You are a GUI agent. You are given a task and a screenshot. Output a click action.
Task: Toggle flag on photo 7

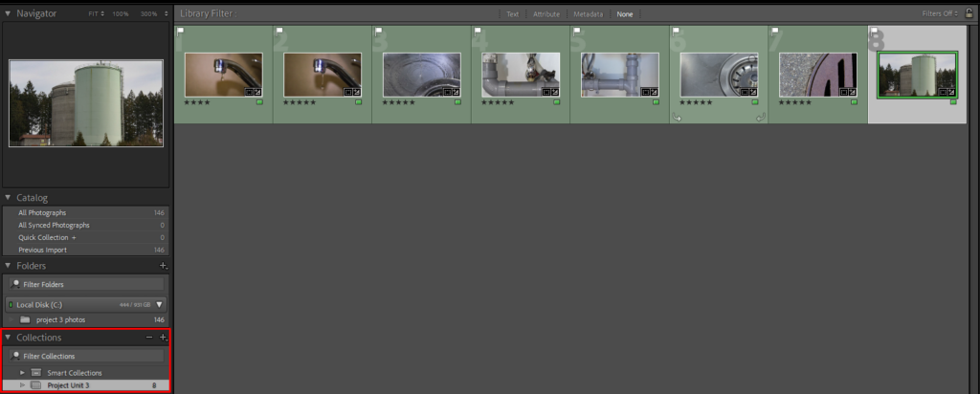point(774,32)
